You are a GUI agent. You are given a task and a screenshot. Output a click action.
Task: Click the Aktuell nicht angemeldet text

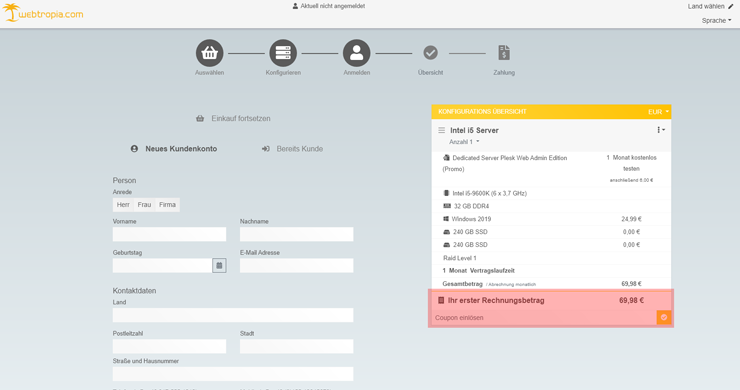click(333, 6)
